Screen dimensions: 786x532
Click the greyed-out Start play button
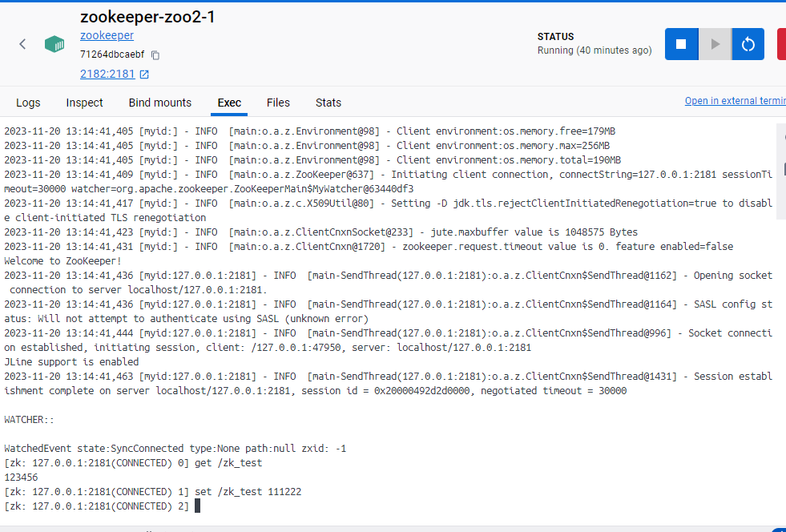[x=715, y=44]
